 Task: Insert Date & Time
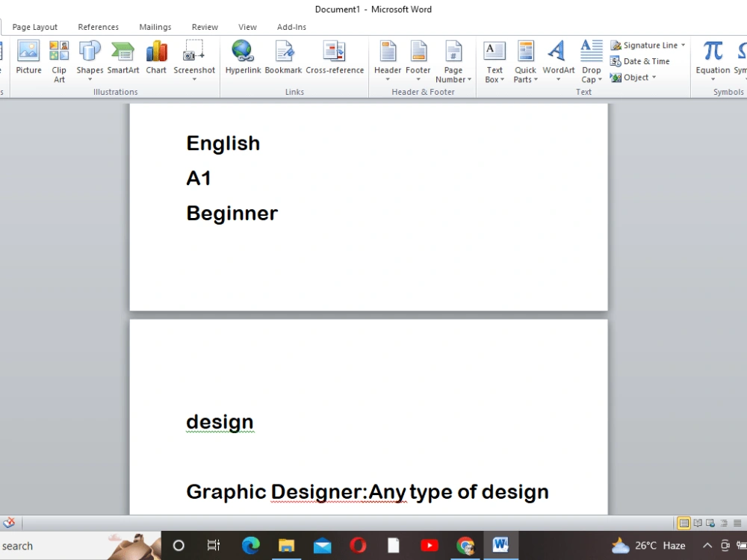click(640, 61)
